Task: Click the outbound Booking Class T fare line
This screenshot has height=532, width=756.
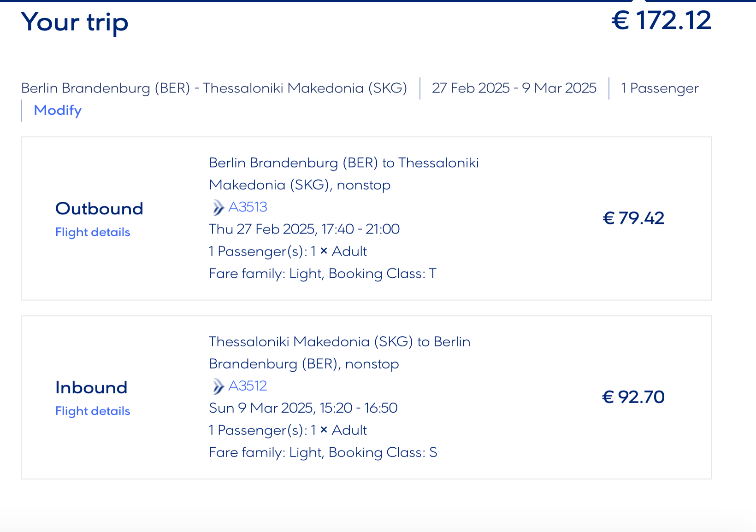Action: point(323,274)
